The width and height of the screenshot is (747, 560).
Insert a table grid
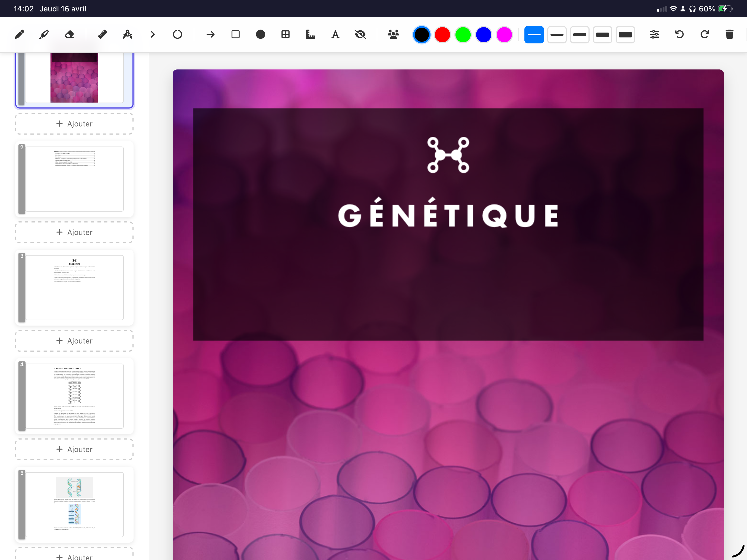285,34
